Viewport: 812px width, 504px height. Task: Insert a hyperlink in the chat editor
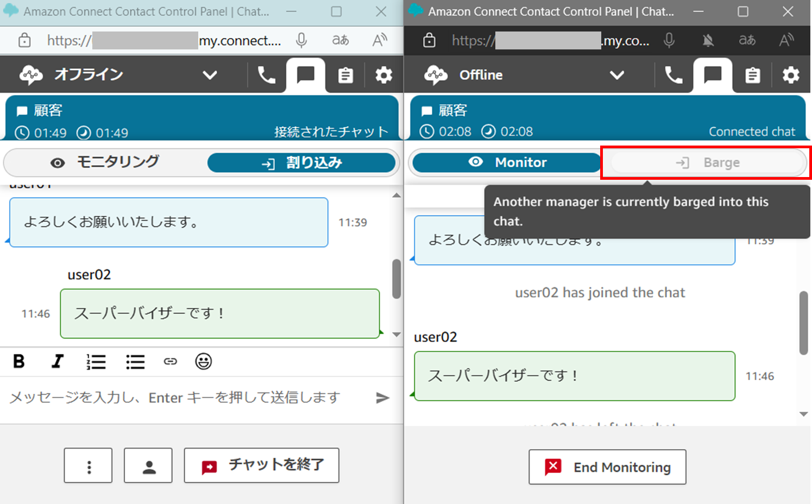click(x=171, y=361)
